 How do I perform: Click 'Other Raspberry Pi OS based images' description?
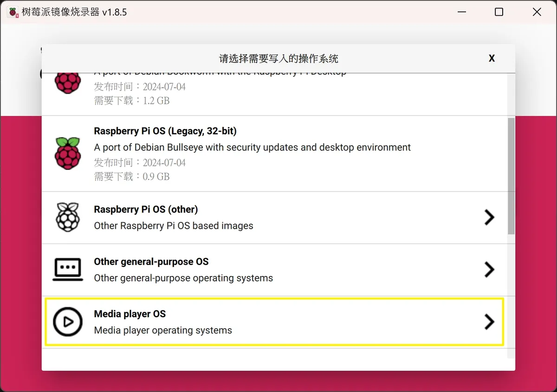174,226
